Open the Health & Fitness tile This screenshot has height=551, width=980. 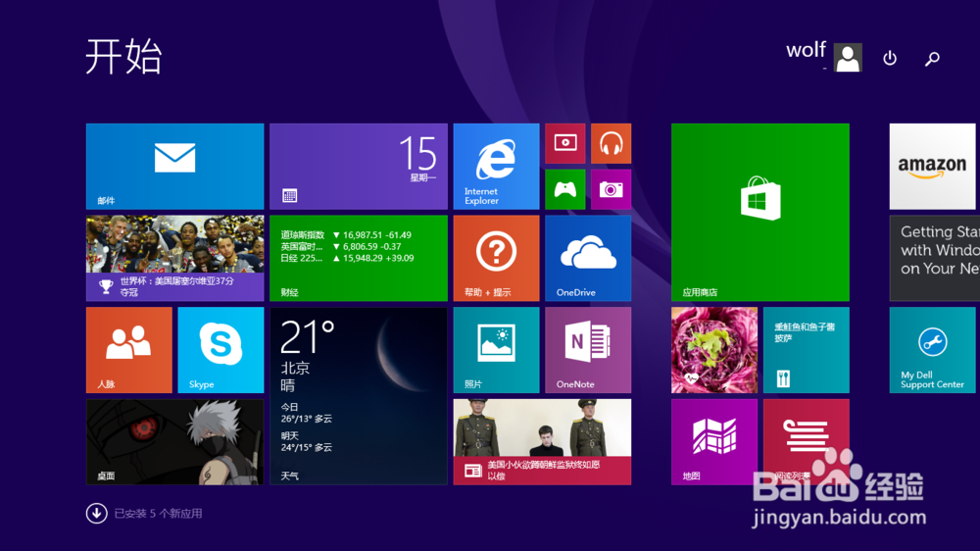tap(714, 350)
